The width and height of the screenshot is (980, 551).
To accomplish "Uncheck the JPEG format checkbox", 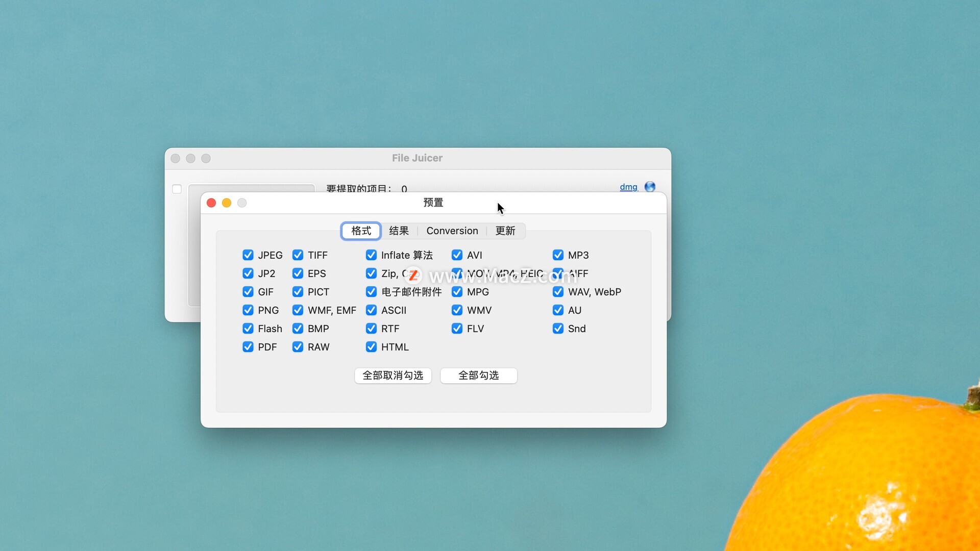I will (x=248, y=255).
